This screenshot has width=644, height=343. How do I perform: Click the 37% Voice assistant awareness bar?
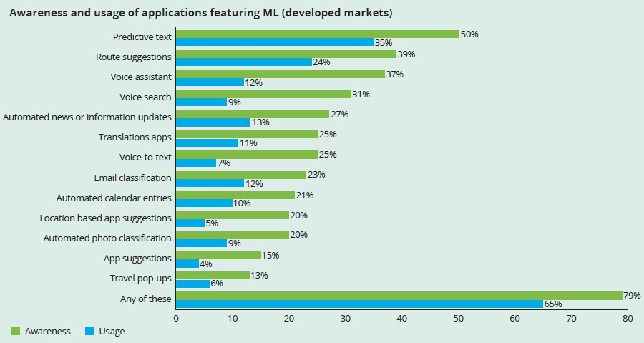(280, 74)
